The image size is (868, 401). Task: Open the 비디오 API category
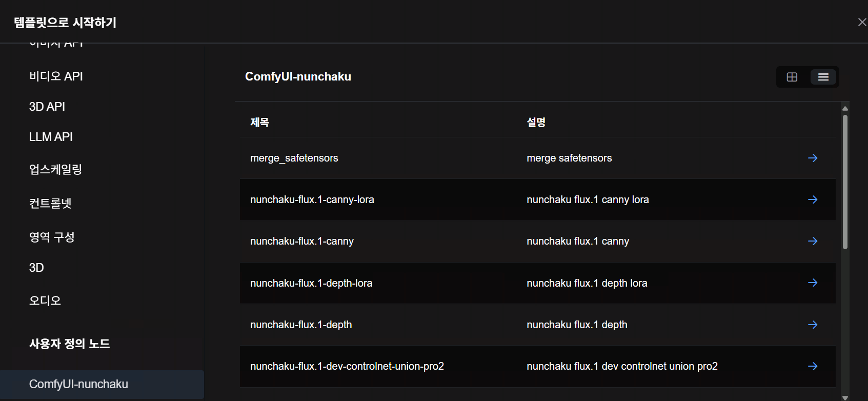56,76
